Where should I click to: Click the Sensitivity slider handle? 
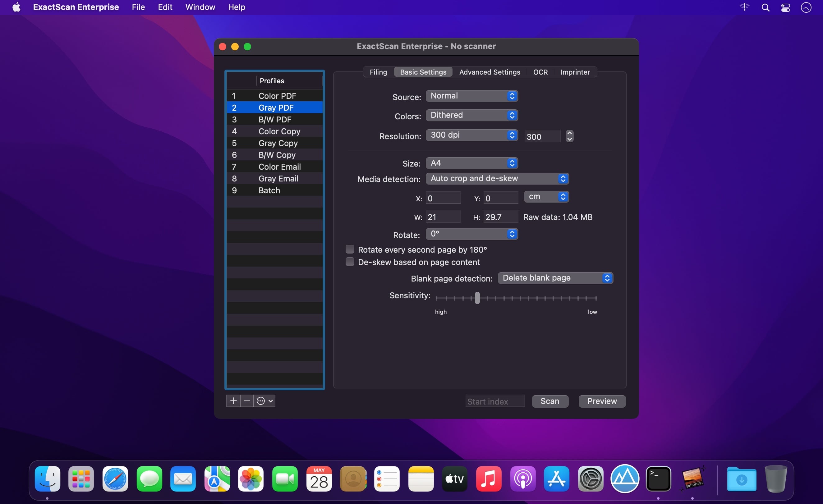(477, 298)
